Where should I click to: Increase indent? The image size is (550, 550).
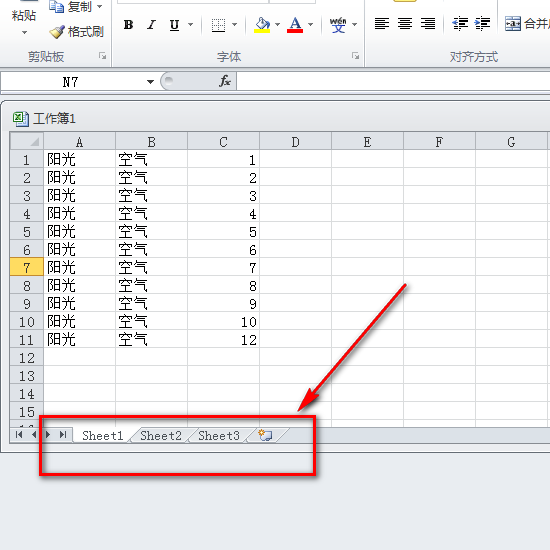(x=482, y=24)
